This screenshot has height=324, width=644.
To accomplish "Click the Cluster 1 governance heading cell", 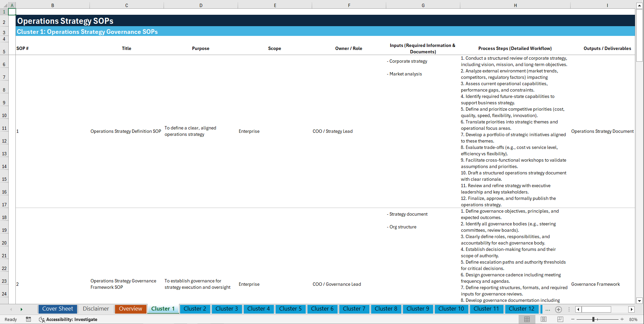I will coord(87,32).
